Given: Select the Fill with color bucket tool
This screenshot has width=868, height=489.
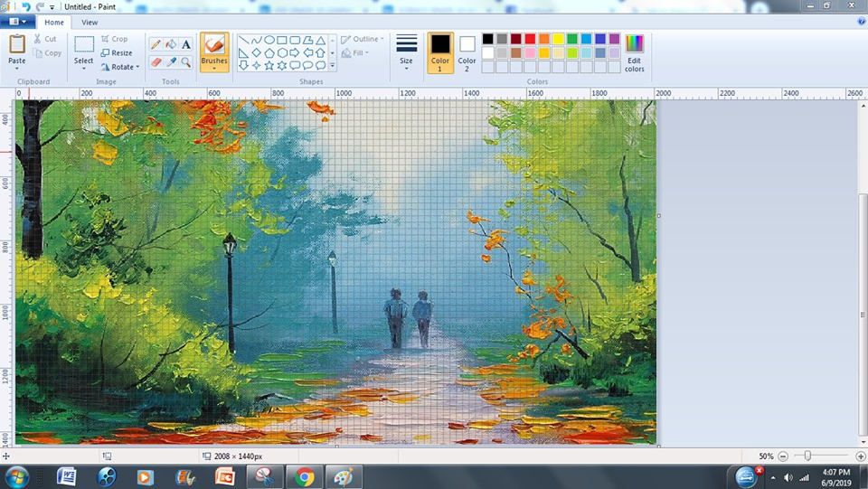Looking at the screenshot, I should click(171, 44).
